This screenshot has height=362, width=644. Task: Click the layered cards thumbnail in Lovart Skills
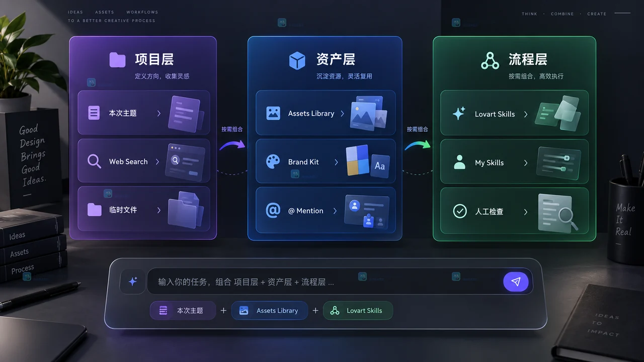coord(558,113)
